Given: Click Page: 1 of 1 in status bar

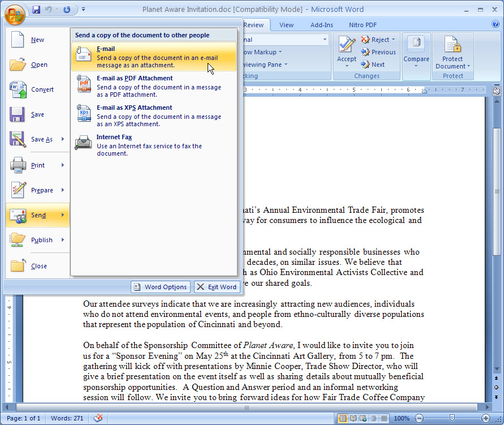Looking at the screenshot, I should [23, 418].
